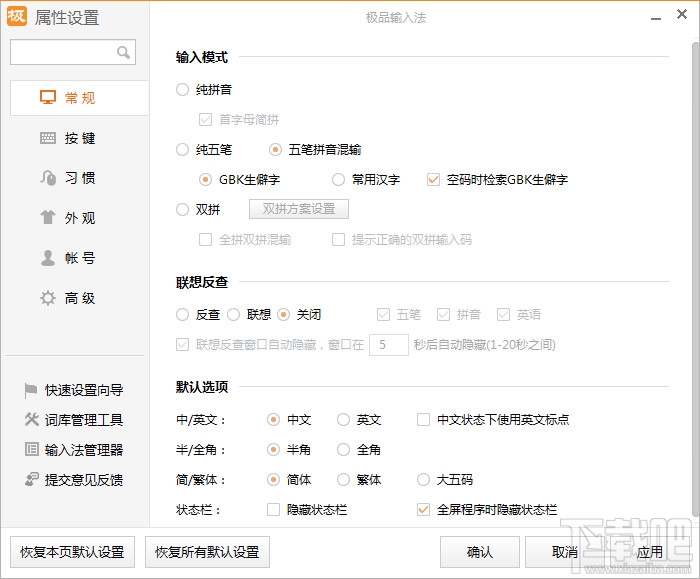Click the tools icon for 词库管理工具
Screen dimensions: 700x579
(31, 419)
